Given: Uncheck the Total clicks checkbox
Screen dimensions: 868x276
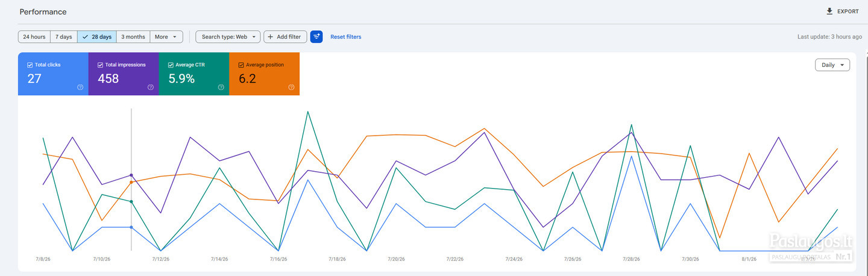Looking at the screenshot, I should click(x=30, y=64).
